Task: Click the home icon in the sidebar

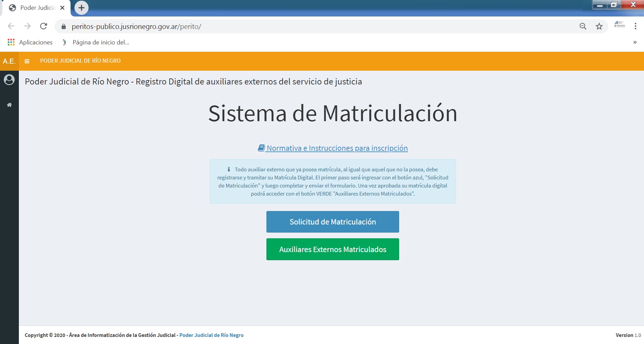Action: coord(9,104)
